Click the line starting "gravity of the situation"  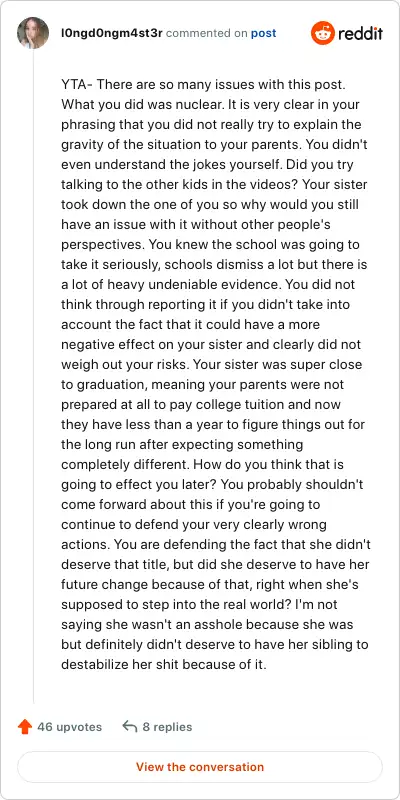pyautogui.click(x=214, y=145)
